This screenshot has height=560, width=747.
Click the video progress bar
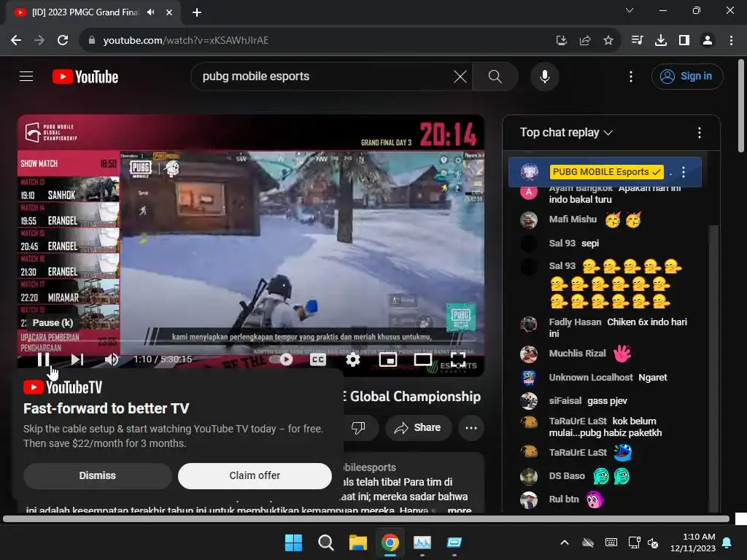tap(251, 341)
